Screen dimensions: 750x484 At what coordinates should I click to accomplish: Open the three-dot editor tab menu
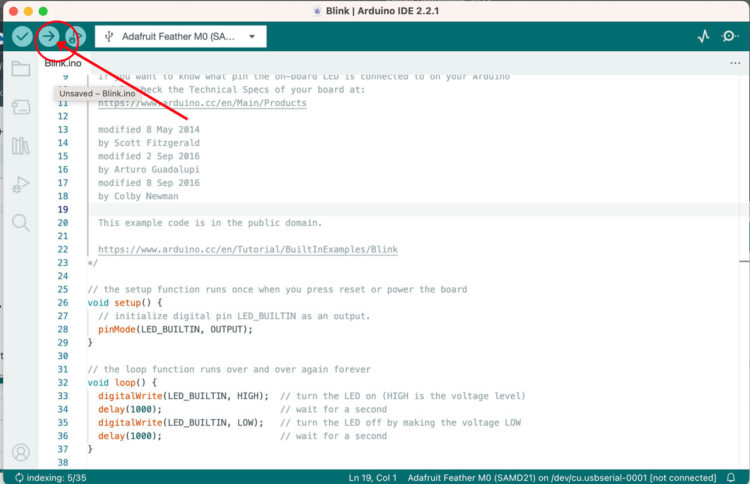(735, 63)
